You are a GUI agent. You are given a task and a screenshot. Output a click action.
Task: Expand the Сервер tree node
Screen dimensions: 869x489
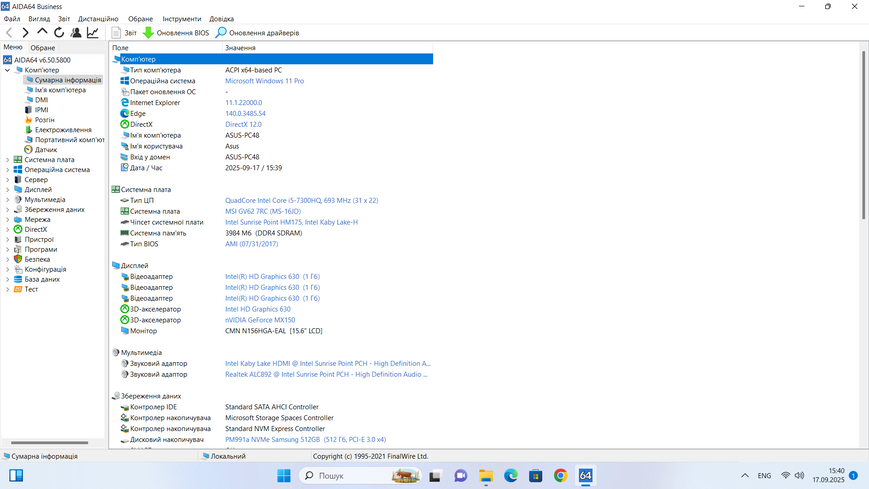7,180
